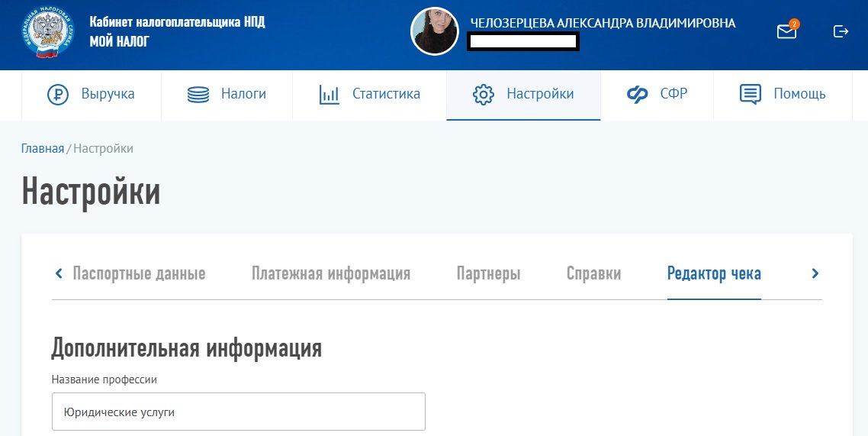Click the Название профессии input field
Image resolution: width=868 pixels, height=436 pixels.
tap(239, 412)
